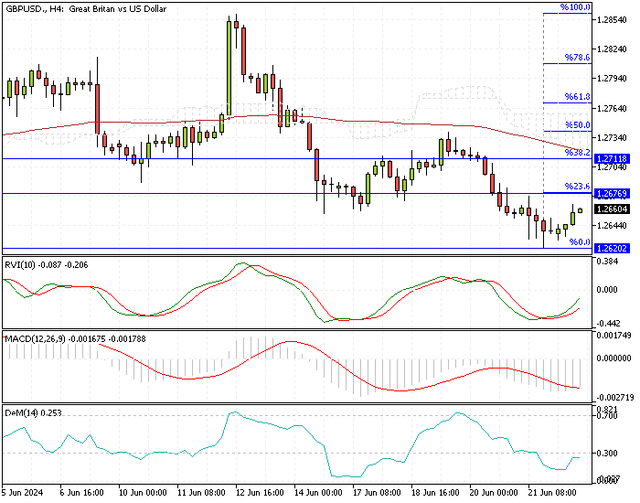
Task: Click the 6 Jun 16:00 time label
Action: (82, 493)
